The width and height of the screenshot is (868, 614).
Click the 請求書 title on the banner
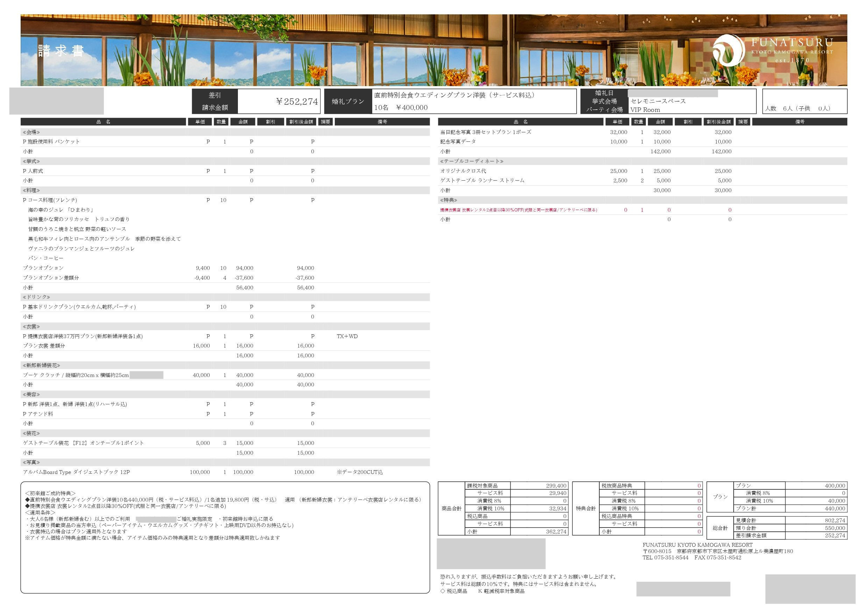61,50
